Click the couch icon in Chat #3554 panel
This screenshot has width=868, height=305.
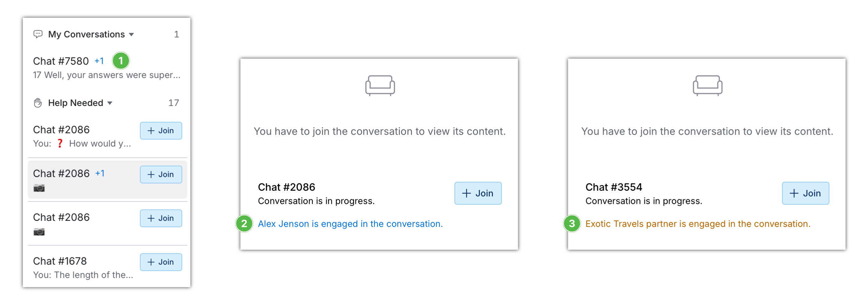(x=707, y=85)
